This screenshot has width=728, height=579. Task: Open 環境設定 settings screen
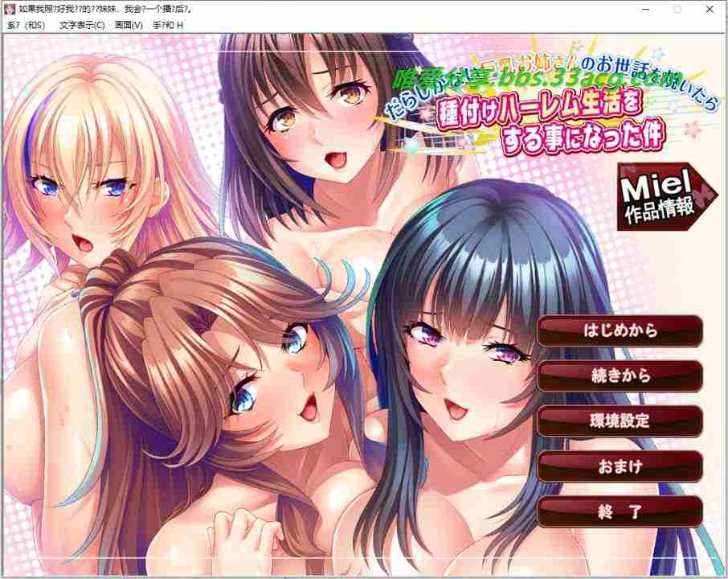point(620,421)
